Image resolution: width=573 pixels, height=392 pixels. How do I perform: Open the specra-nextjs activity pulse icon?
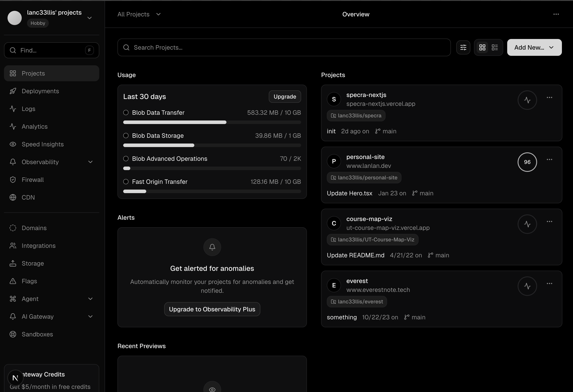tap(527, 100)
